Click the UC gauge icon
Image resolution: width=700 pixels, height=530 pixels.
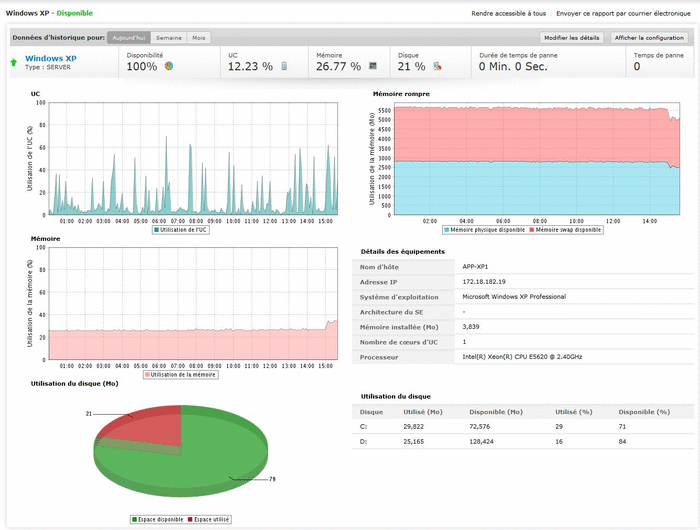point(284,66)
